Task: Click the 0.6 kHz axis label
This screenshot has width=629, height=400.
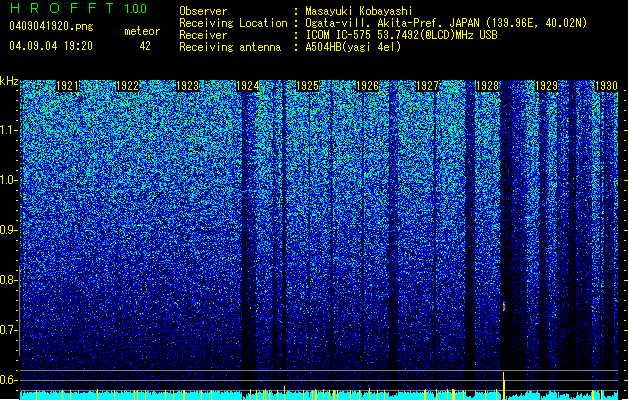Action: (8, 380)
